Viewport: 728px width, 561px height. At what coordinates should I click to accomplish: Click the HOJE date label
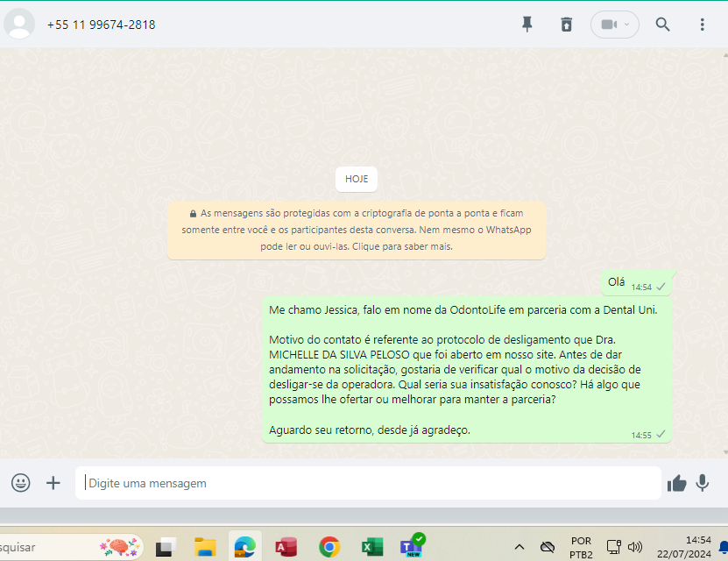[x=356, y=179]
